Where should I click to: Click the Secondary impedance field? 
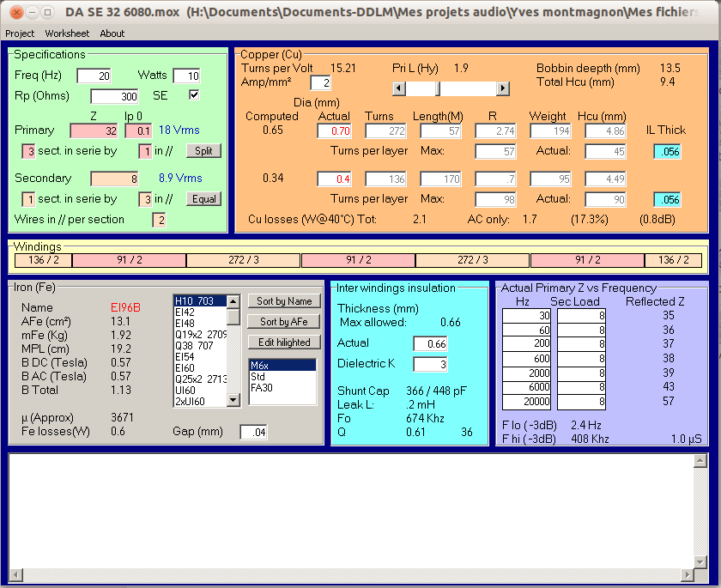pyautogui.click(x=114, y=179)
